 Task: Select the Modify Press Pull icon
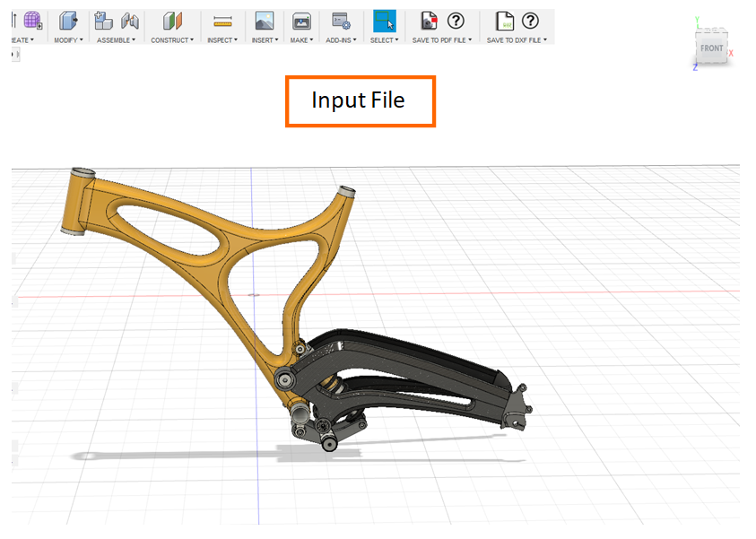click(x=68, y=21)
